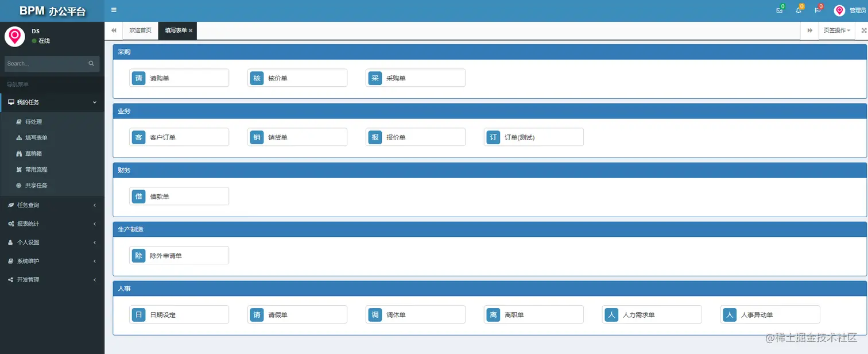
Task: Click the 订 icon of 订单(测试)
Action: (493, 137)
